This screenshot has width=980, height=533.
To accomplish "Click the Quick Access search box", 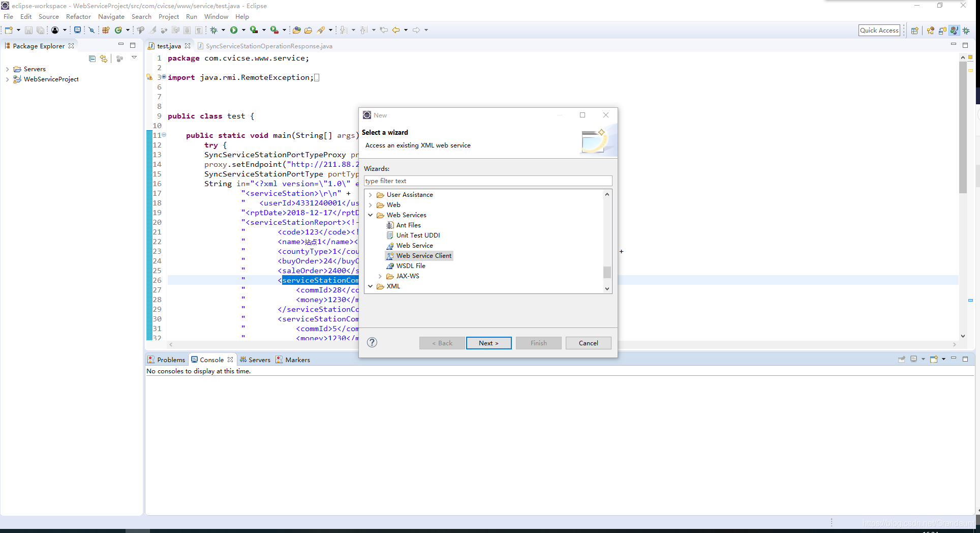I will pos(879,31).
